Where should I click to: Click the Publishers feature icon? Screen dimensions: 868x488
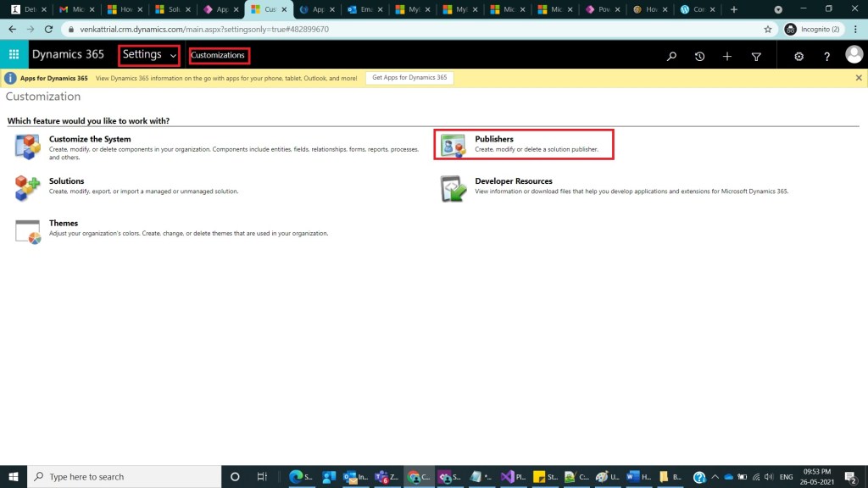click(x=453, y=145)
